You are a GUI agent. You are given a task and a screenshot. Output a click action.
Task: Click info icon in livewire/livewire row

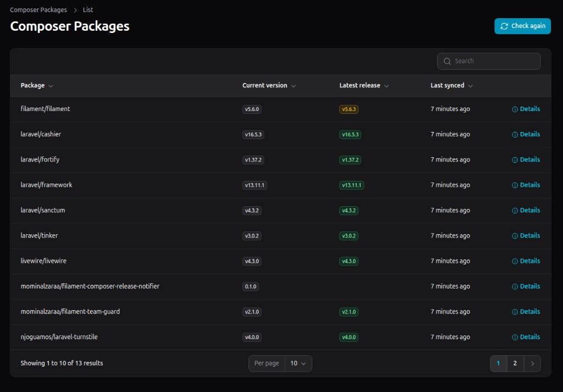[x=515, y=261]
